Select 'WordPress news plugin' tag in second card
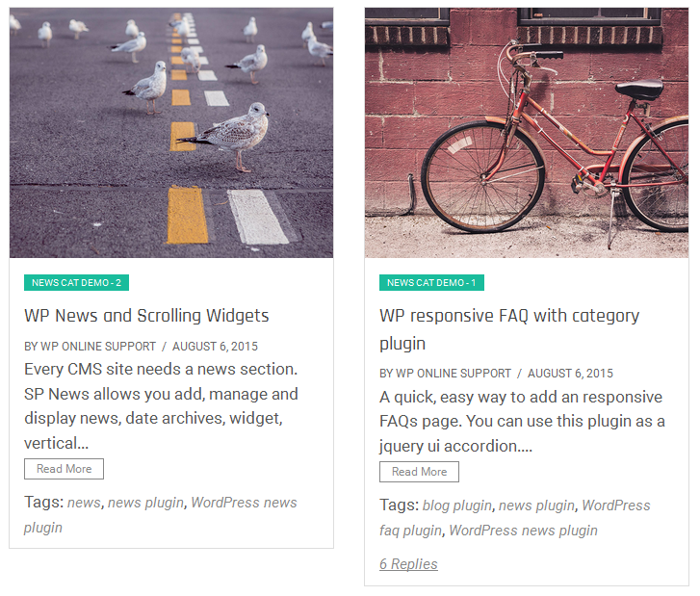The height and width of the screenshot is (596, 700). click(523, 531)
